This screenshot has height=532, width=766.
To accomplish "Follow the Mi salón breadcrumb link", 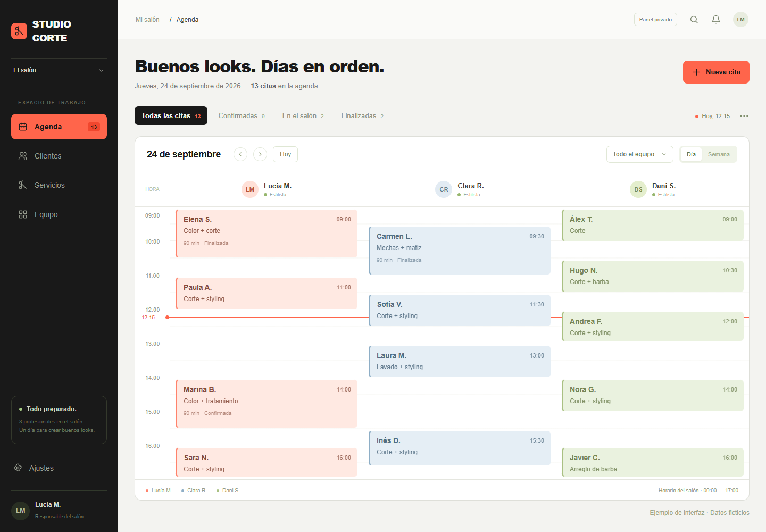I will point(147,20).
